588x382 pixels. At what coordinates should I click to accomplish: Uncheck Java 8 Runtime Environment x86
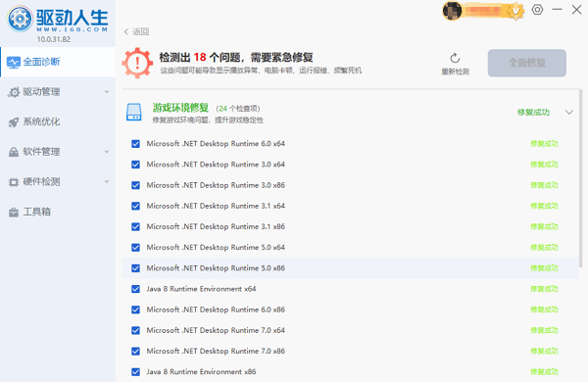(x=136, y=372)
